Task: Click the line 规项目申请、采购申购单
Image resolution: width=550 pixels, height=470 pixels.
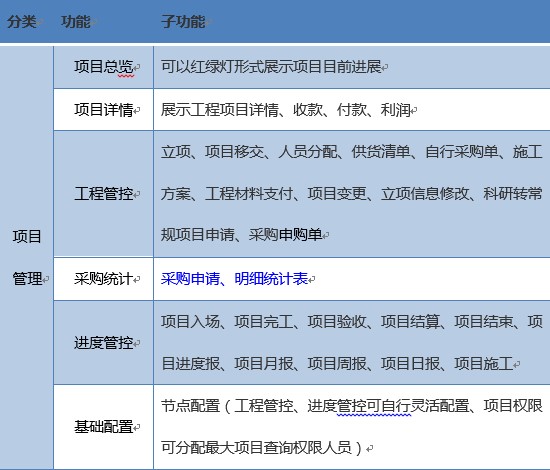Action: pyautogui.click(x=242, y=235)
